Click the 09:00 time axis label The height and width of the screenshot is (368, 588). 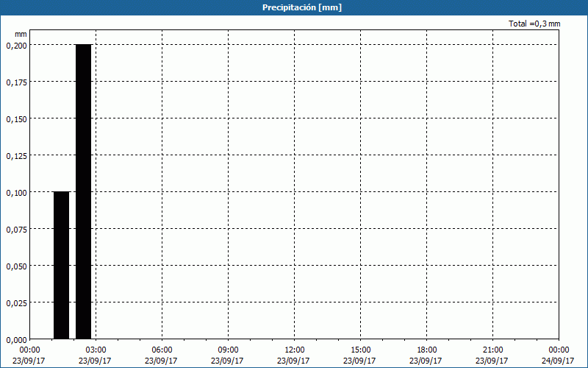[x=228, y=350]
